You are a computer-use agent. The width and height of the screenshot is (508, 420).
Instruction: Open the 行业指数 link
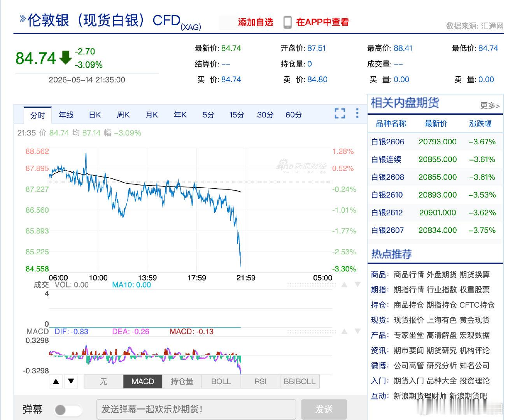point(441,290)
